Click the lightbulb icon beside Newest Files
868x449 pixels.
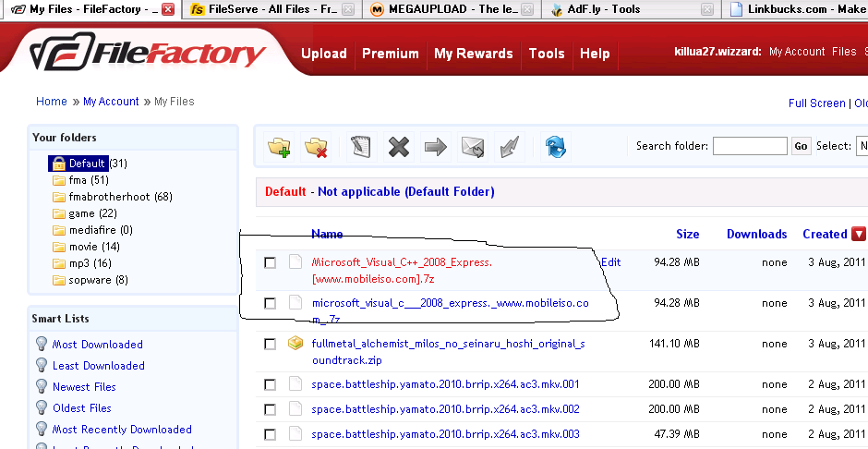tap(42, 386)
